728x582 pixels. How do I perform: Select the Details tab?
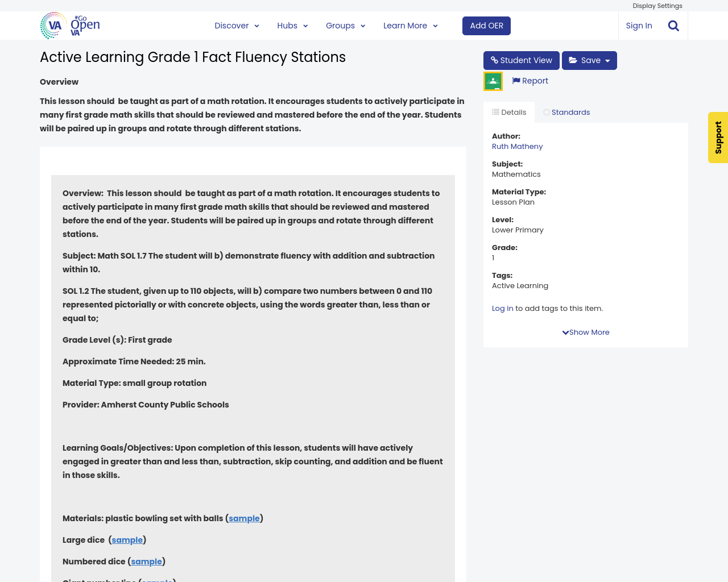coord(508,111)
